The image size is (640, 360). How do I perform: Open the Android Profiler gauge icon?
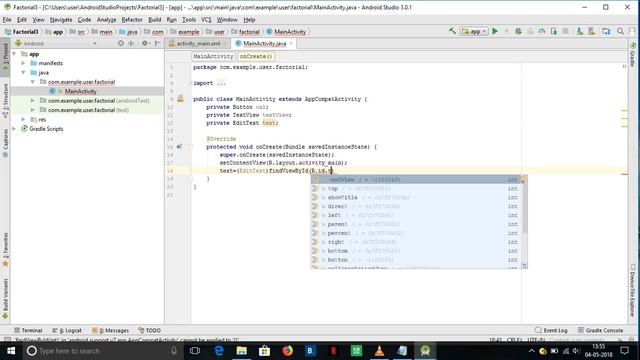coord(542,31)
